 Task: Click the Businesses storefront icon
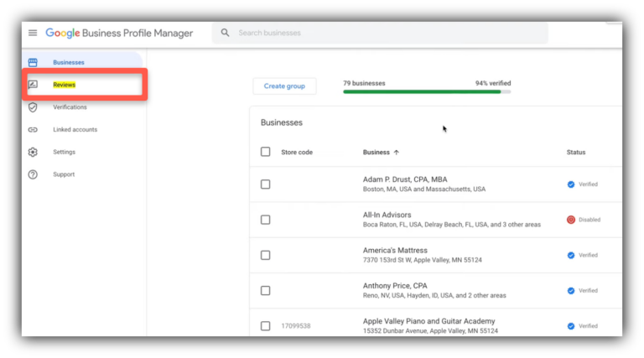pos(33,62)
